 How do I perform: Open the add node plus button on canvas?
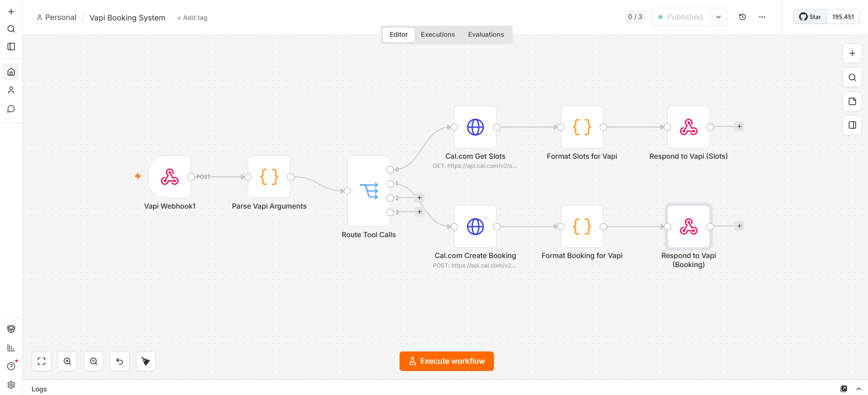[x=852, y=54]
